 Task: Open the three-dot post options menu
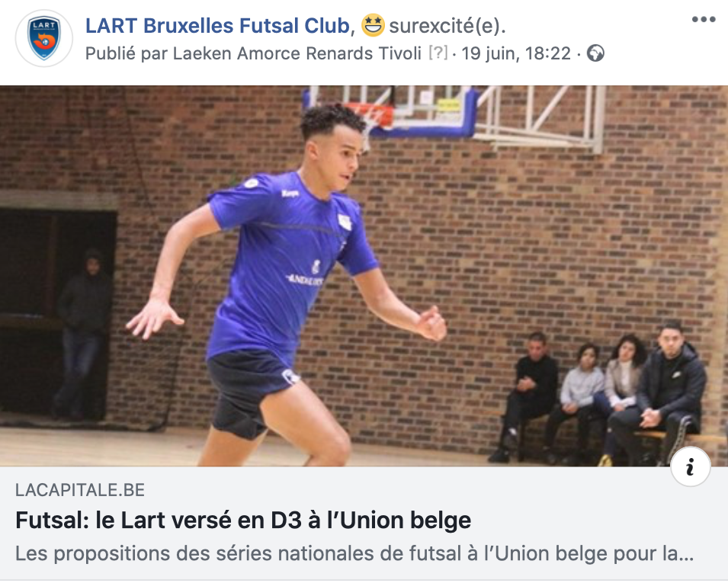click(704, 20)
